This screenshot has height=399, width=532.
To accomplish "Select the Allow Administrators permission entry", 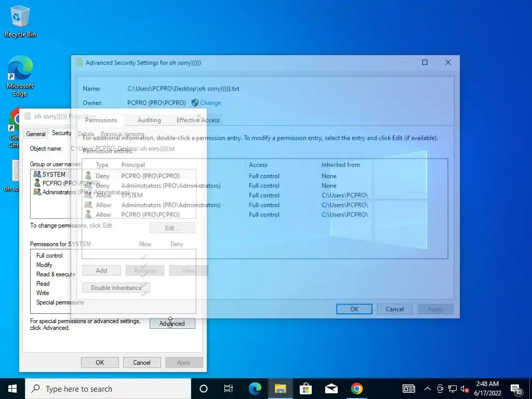I will (264, 205).
